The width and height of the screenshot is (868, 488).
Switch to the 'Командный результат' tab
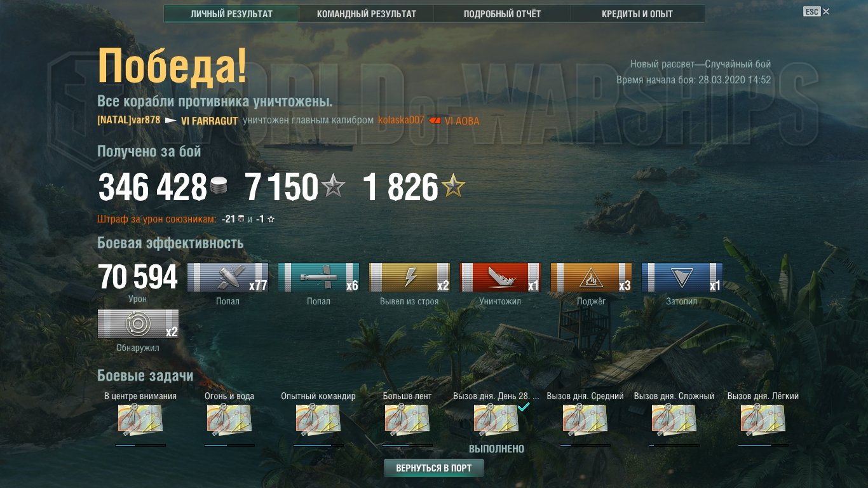[367, 14]
